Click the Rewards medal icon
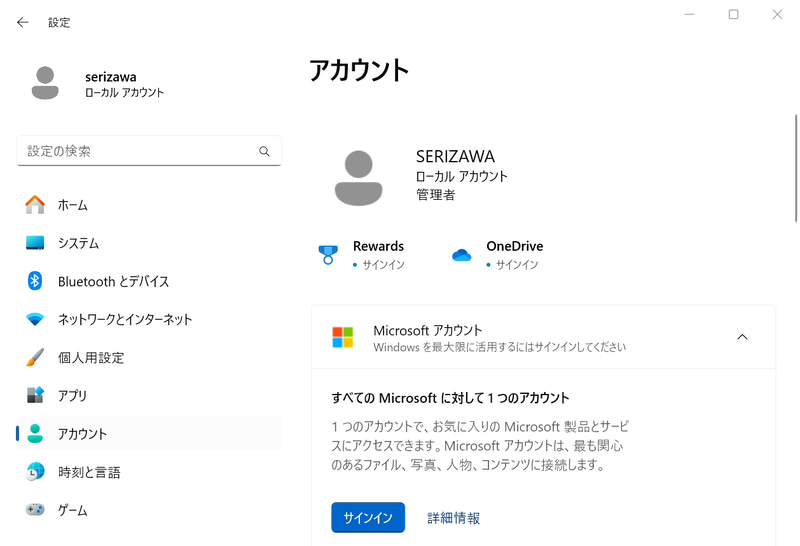Image resolution: width=800 pixels, height=546 pixels. (x=328, y=254)
